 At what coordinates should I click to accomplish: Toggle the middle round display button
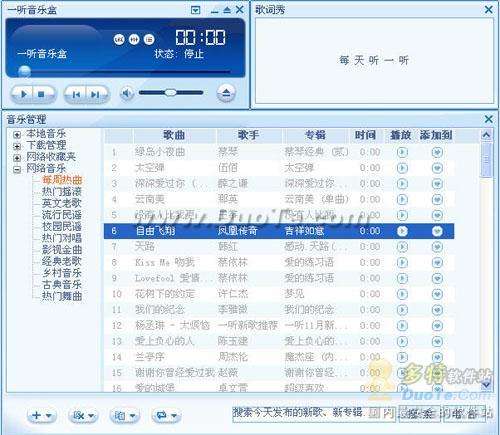pyautogui.click(x=134, y=39)
